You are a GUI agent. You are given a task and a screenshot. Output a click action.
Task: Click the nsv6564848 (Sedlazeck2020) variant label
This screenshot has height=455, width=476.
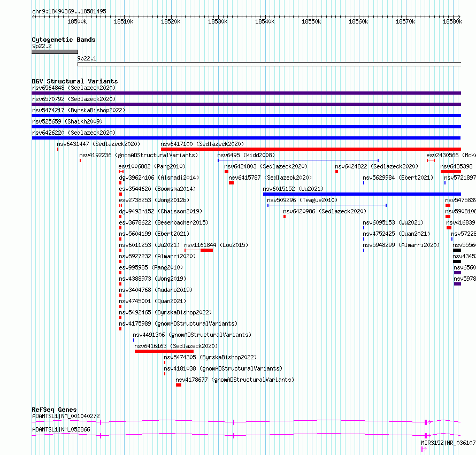click(74, 88)
